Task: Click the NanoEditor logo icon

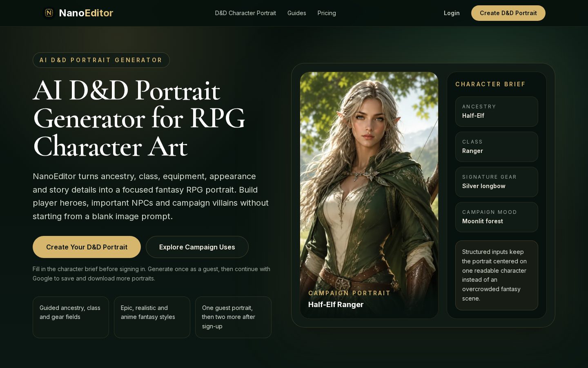Action: pyautogui.click(x=49, y=13)
